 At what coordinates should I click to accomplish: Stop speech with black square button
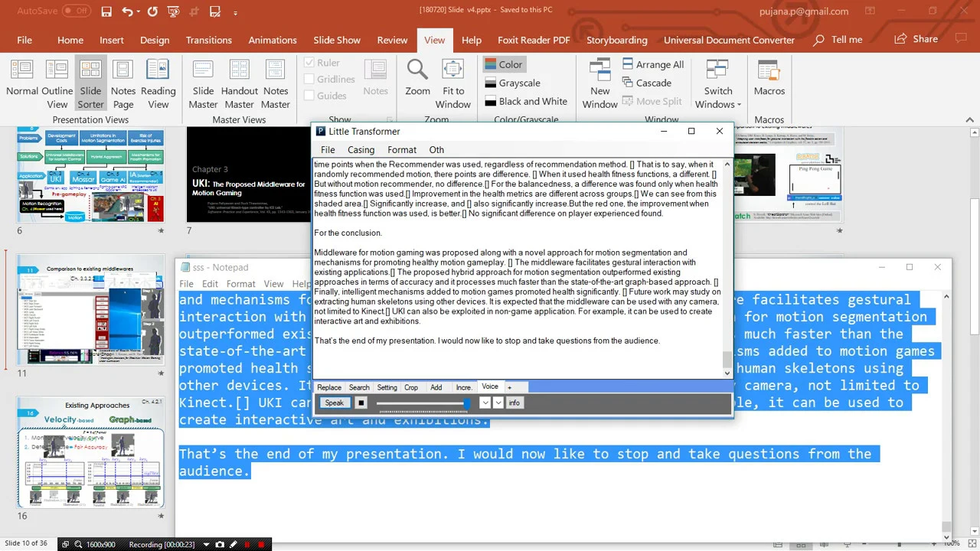point(361,403)
